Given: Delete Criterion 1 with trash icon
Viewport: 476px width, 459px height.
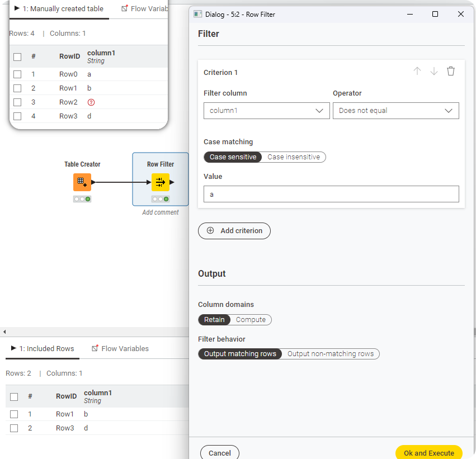Looking at the screenshot, I should coord(451,71).
